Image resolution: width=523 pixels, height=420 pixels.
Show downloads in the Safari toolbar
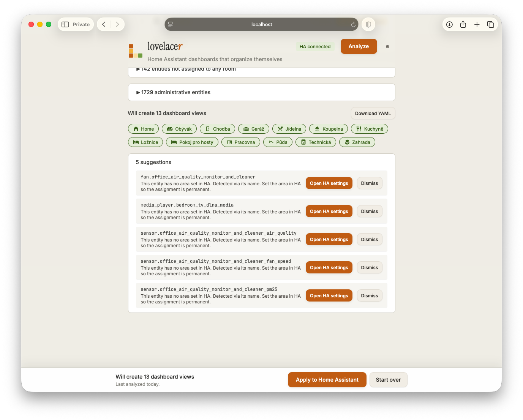coord(449,24)
